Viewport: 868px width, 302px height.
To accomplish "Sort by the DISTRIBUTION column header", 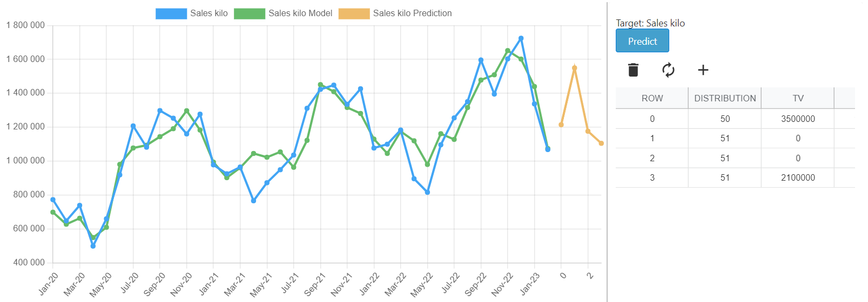I will [725, 98].
